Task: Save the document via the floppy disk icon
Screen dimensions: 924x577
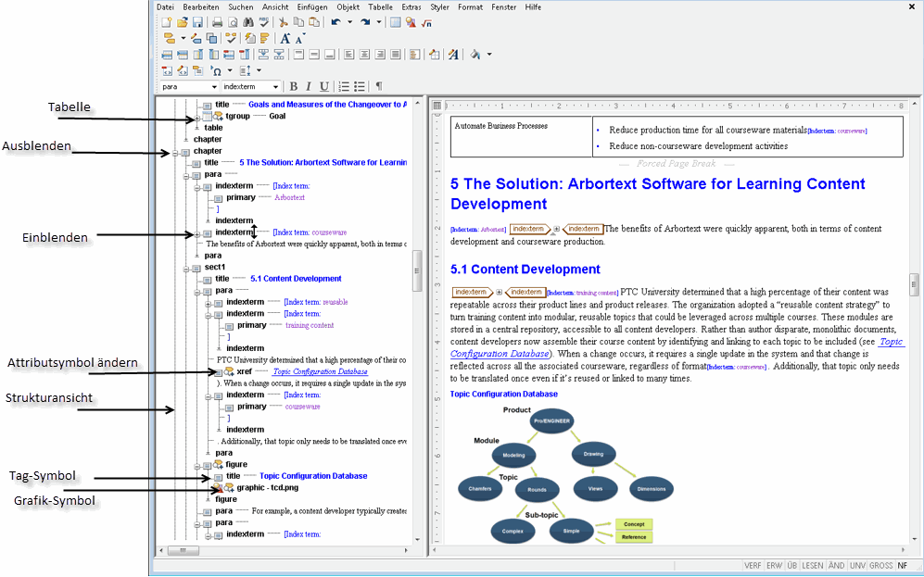Action: tap(197, 22)
